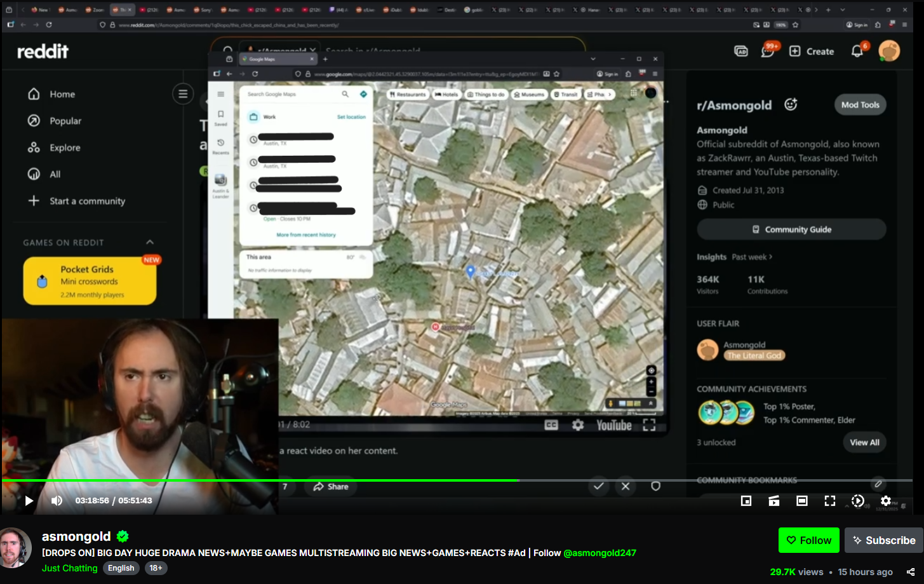Viewport: 924px width, 584px height.
Task: Click the shield moderation icon
Action: [656, 486]
